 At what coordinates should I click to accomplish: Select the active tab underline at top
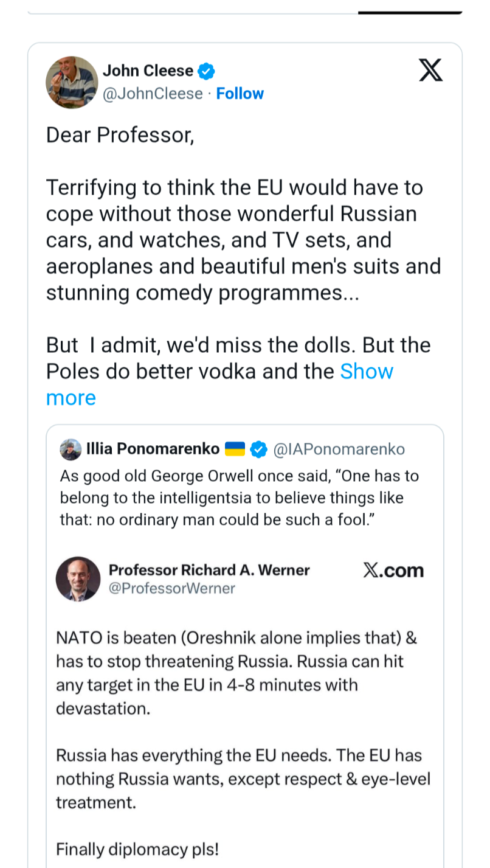[x=410, y=12]
